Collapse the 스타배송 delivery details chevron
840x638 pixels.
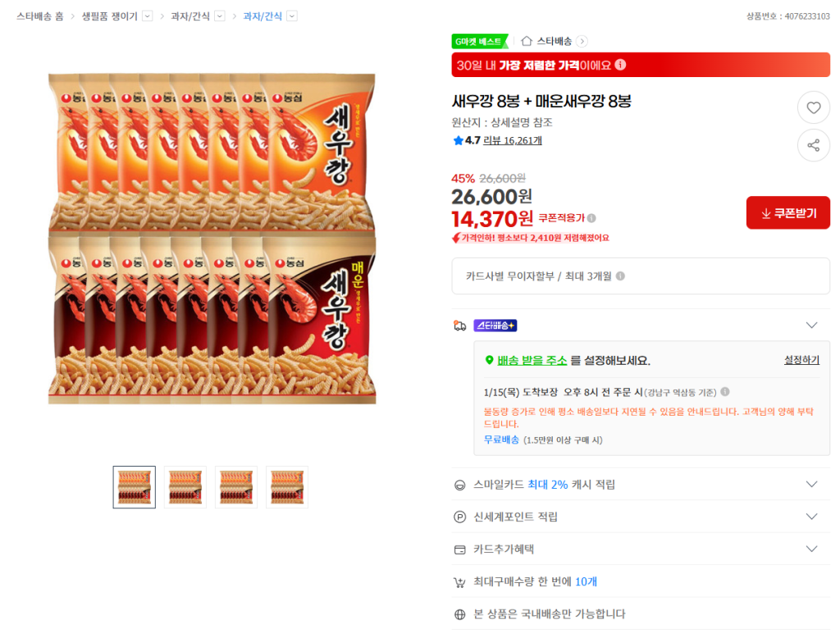(x=811, y=326)
